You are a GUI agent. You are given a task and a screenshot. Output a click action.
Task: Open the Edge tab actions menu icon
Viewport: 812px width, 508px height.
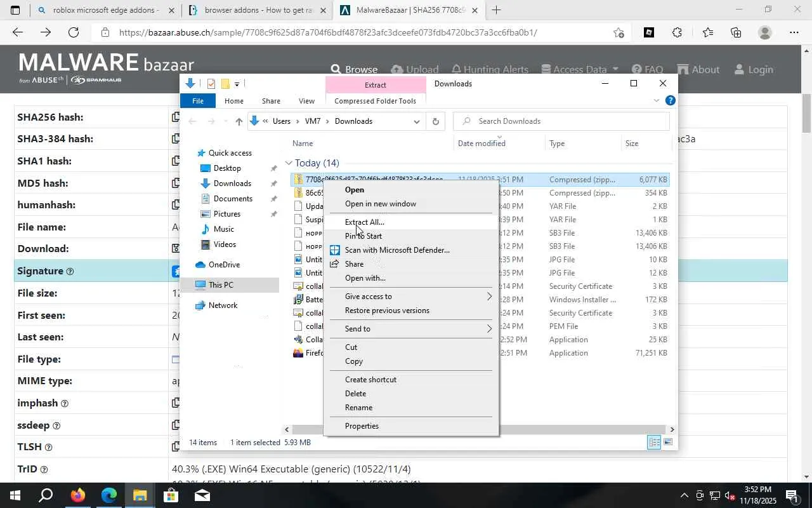[x=15, y=10]
